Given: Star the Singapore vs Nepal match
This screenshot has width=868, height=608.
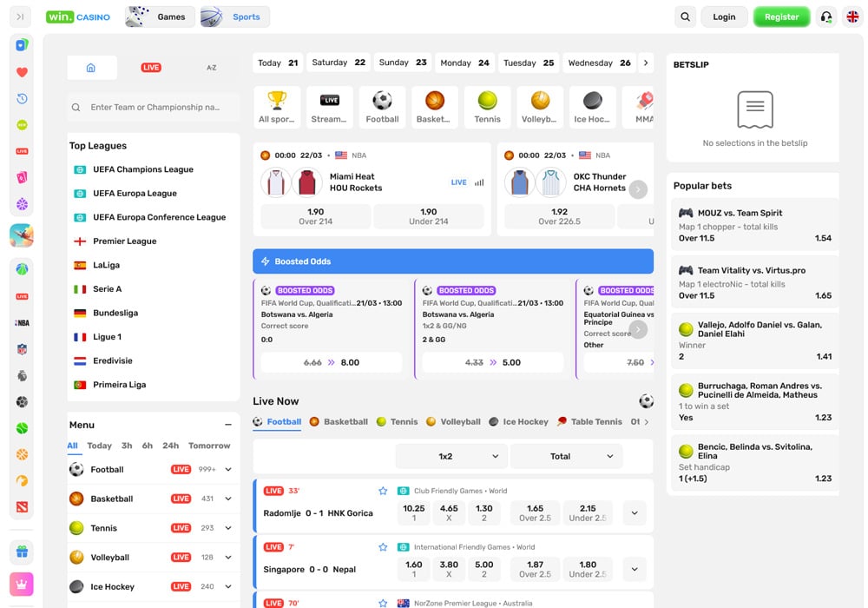Looking at the screenshot, I should click(x=383, y=547).
